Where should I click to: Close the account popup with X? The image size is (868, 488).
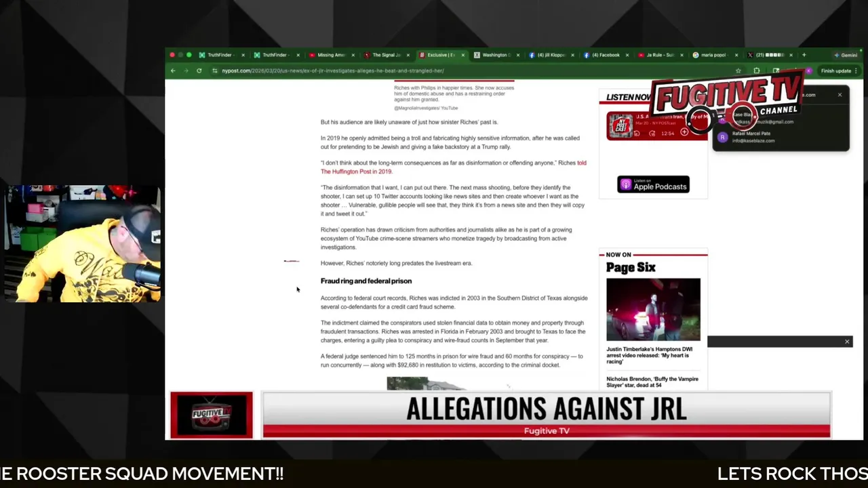[x=840, y=95]
